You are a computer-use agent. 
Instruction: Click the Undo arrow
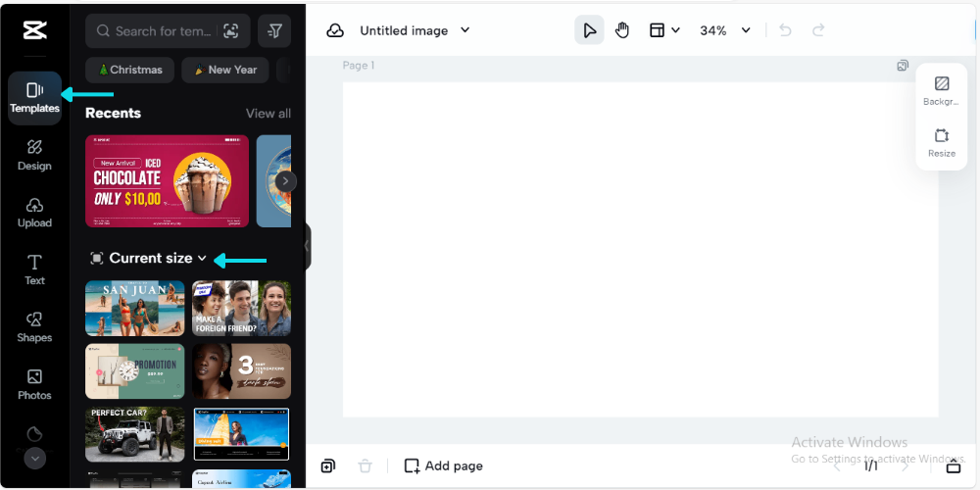point(786,30)
